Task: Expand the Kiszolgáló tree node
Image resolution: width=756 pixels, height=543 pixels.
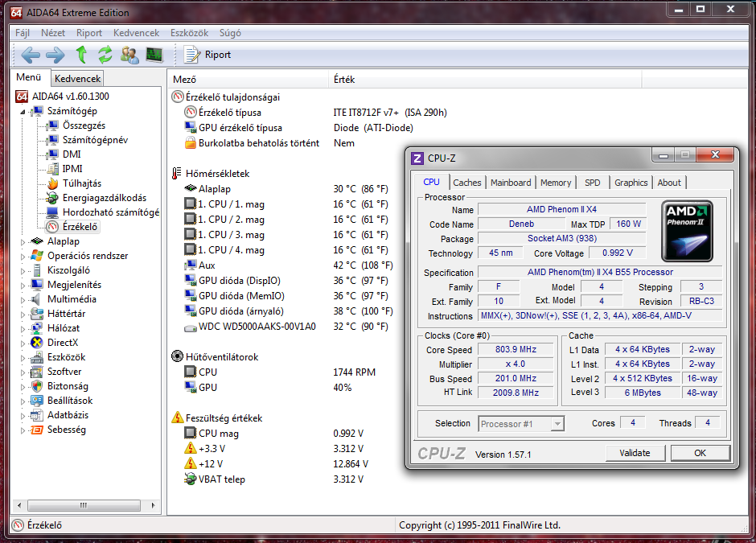Action: pyautogui.click(x=23, y=270)
